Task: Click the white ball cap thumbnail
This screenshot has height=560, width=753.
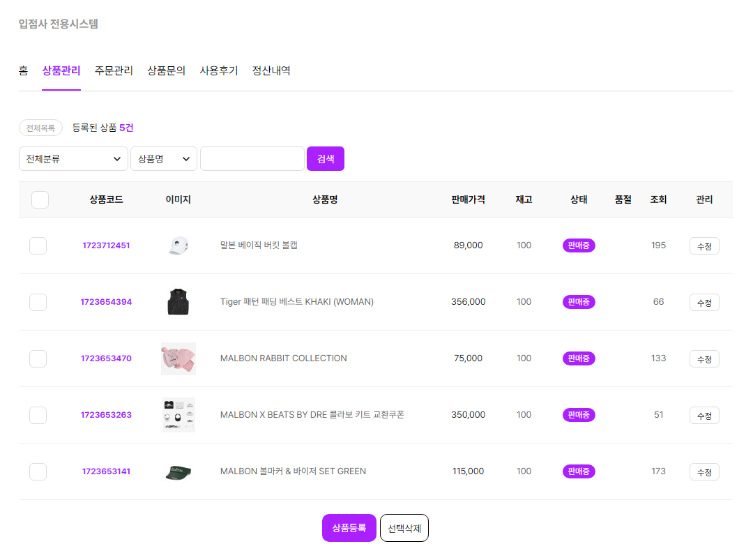Action: pyautogui.click(x=178, y=245)
